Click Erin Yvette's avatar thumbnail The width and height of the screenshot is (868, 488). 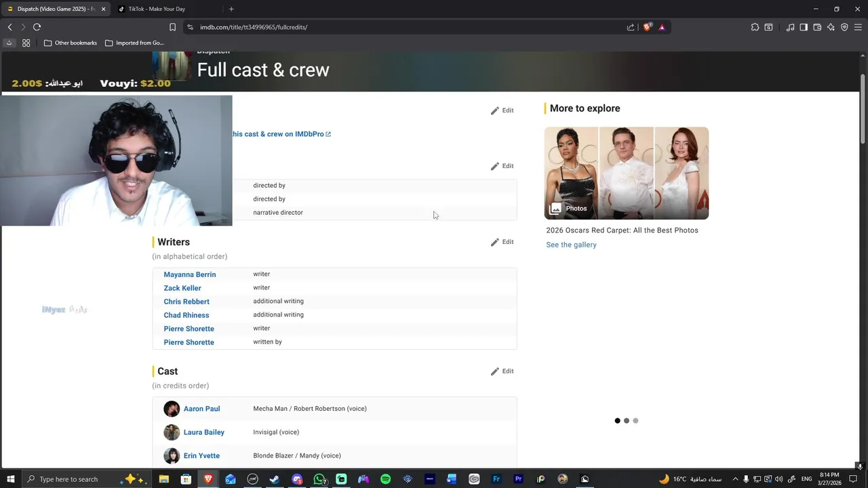[x=172, y=455]
